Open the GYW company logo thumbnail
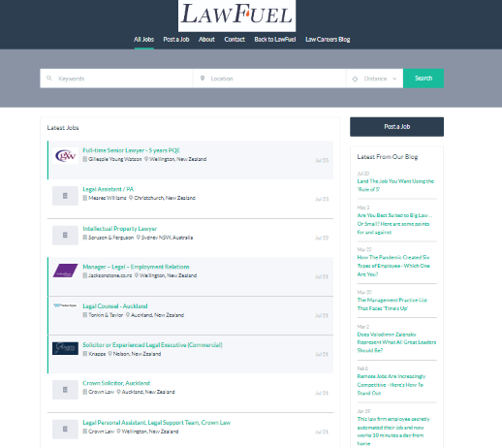Image resolution: width=502 pixels, height=448 pixels. pyautogui.click(x=65, y=156)
